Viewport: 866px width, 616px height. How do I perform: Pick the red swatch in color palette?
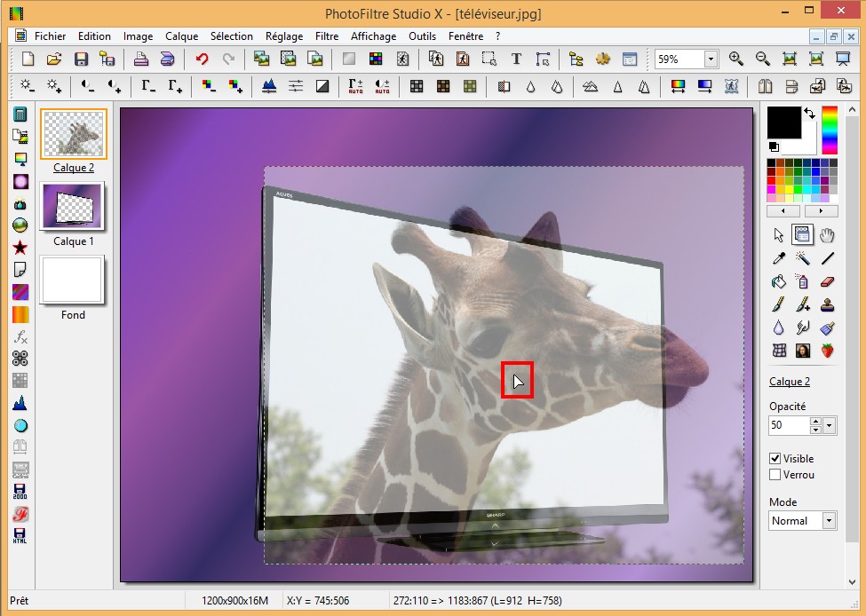click(x=771, y=180)
